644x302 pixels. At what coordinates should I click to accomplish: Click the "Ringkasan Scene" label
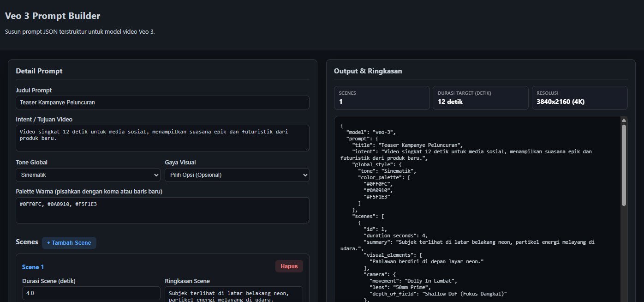click(187, 281)
